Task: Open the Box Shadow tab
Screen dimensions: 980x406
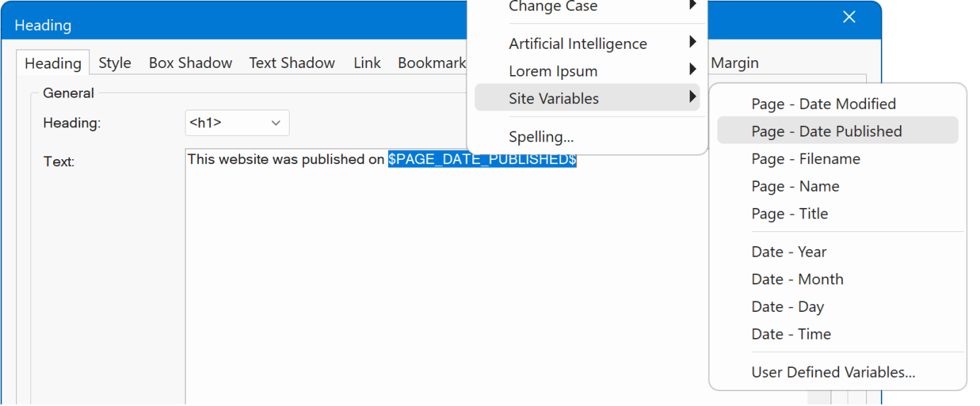Action: point(190,63)
